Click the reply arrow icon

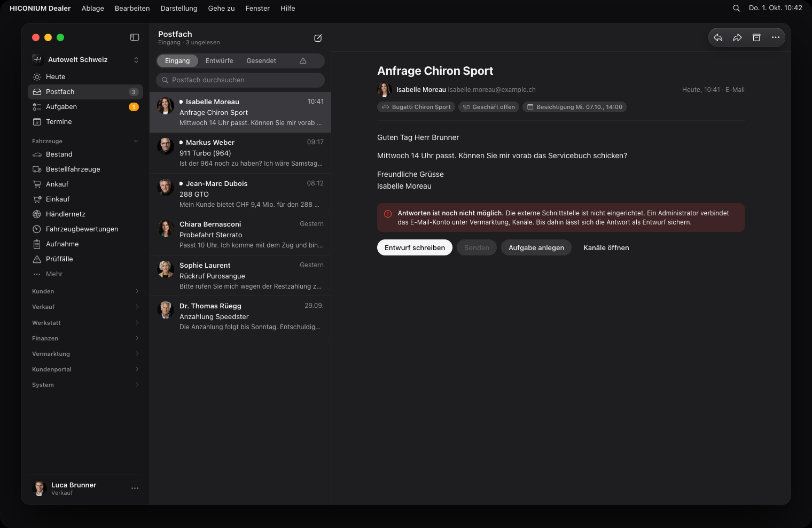[x=718, y=37]
